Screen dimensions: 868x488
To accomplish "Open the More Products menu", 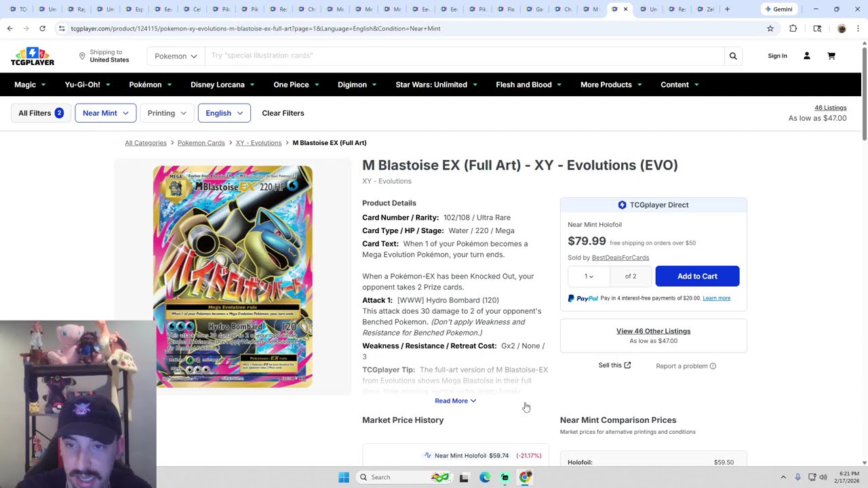I will pos(611,85).
